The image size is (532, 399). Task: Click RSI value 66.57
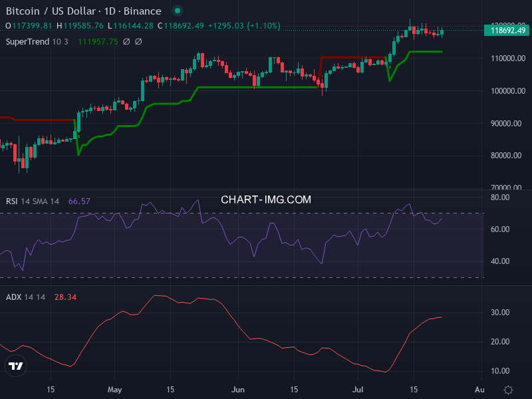[79, 201]
